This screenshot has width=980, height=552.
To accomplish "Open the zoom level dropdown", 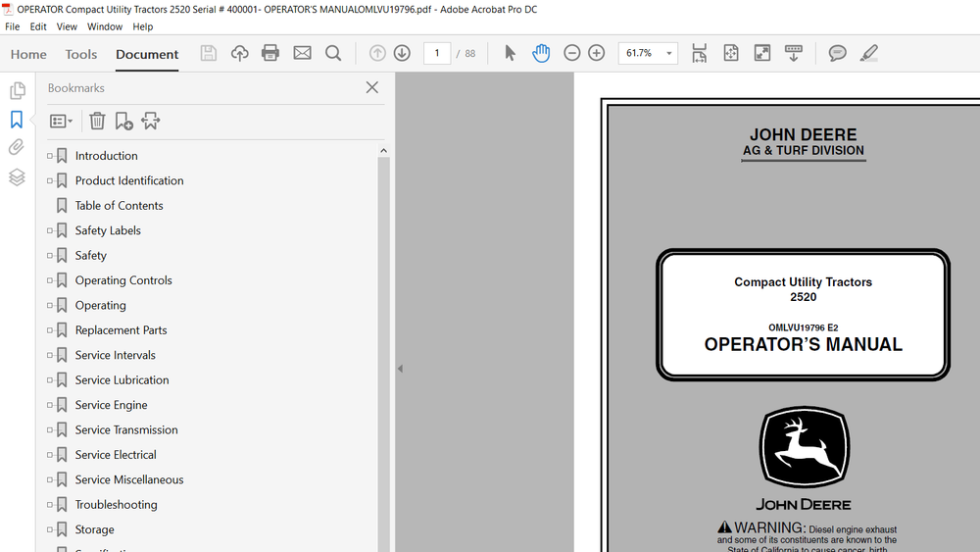I will click(x=668, y=53).
